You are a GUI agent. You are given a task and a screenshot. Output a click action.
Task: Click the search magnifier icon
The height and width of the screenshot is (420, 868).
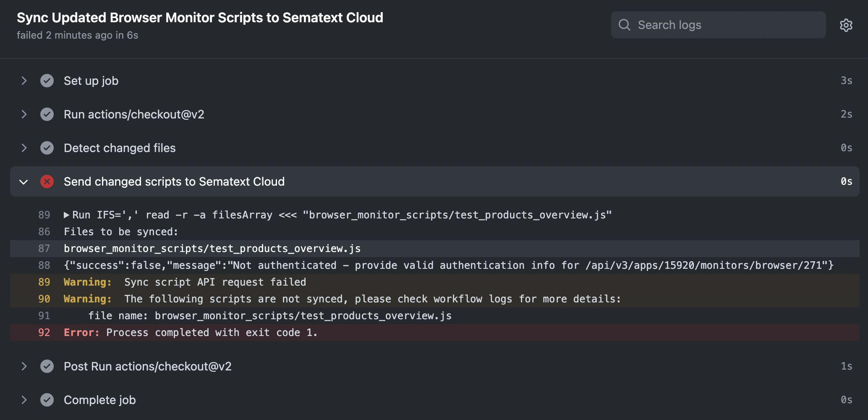click(624, 25)
